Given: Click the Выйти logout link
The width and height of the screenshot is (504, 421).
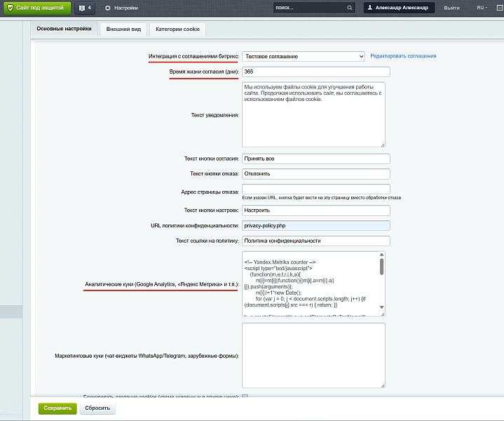Looking at the screenshot, I should point(451,8).
